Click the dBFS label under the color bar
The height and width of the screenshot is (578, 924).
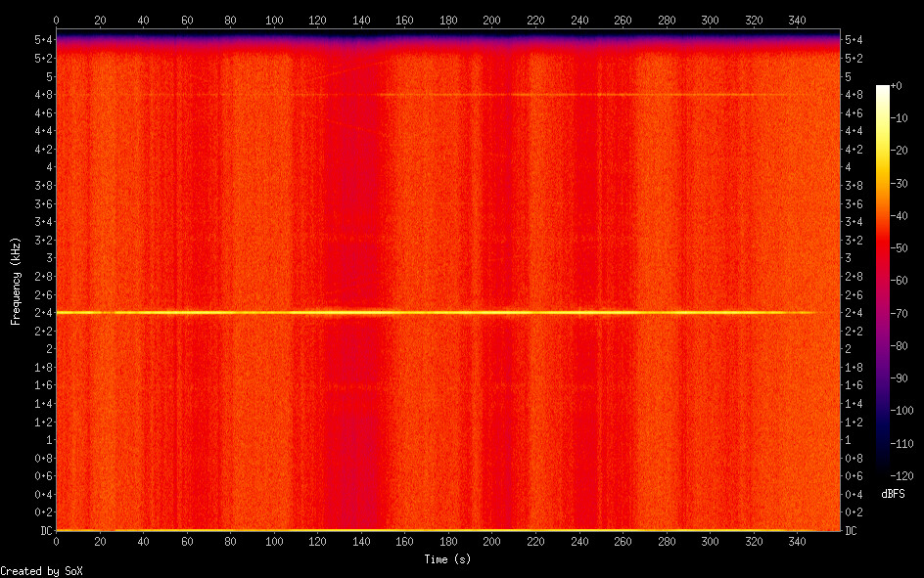[892, 493]
